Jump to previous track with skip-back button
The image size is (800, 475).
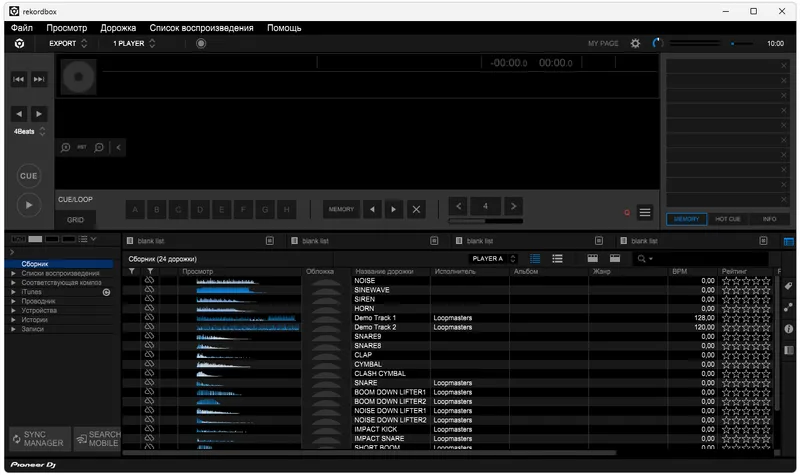[18, 79]
